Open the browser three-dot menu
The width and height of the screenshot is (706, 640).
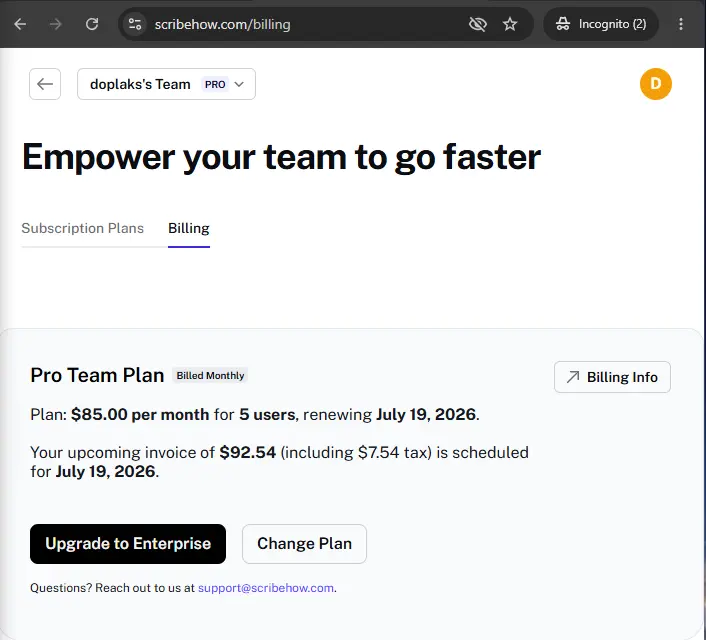click(x=681, y=24)
